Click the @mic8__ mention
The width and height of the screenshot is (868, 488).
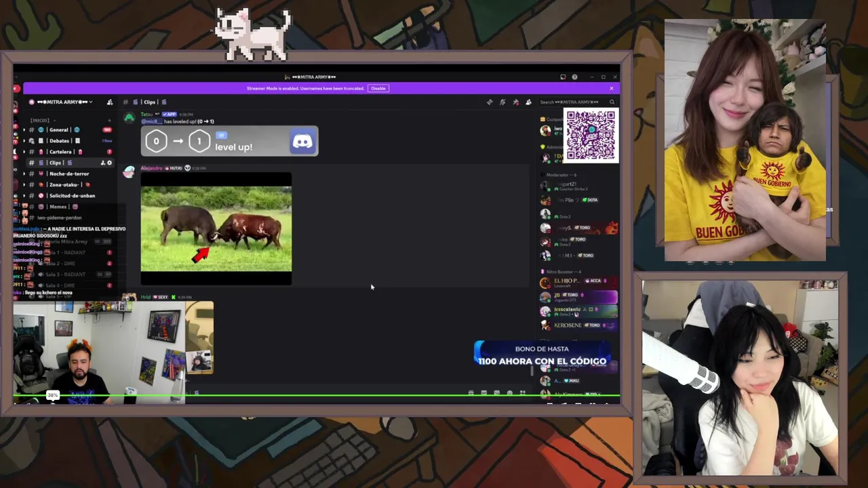point(151,121)
